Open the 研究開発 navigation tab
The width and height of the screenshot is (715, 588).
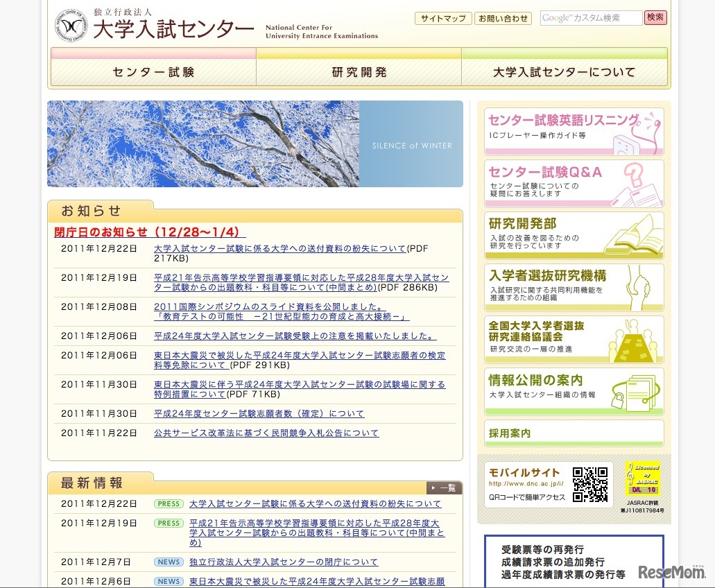[359, 72]
